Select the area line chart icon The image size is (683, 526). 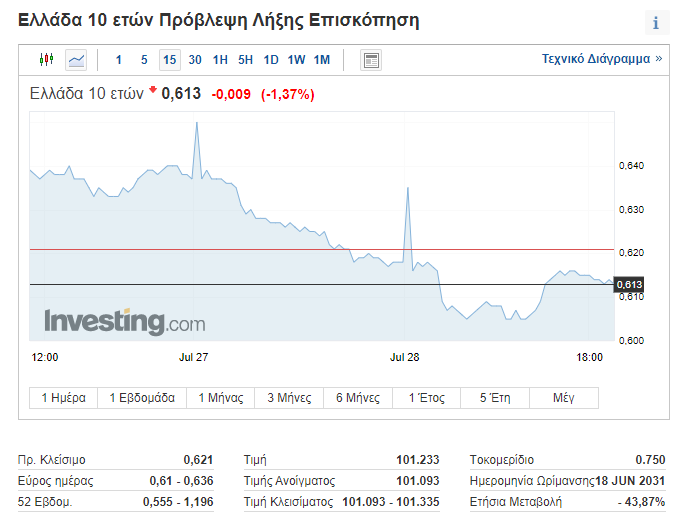pos(77,60)
